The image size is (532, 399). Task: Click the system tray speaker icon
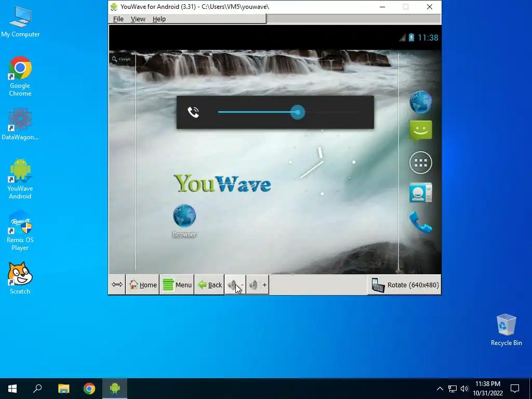[x=464, y=389]
